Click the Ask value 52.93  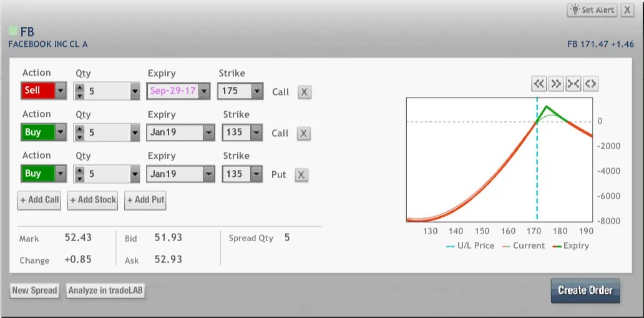click(x=168, y=259)
